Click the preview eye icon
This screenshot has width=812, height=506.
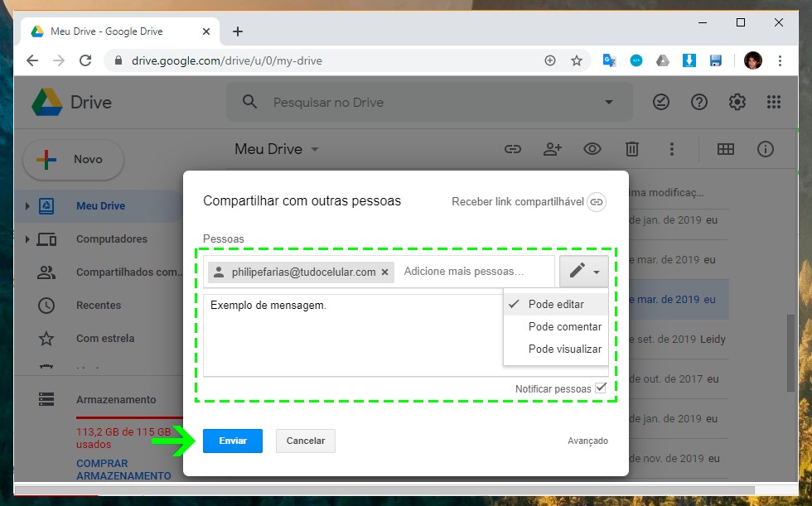pyautogui.click(x=592, y=149)
